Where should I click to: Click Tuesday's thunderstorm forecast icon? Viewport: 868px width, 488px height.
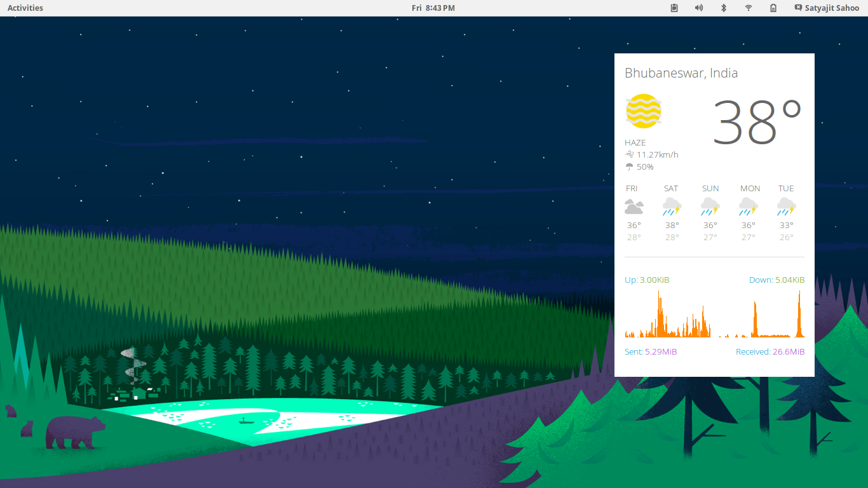(x=786, y=207)
